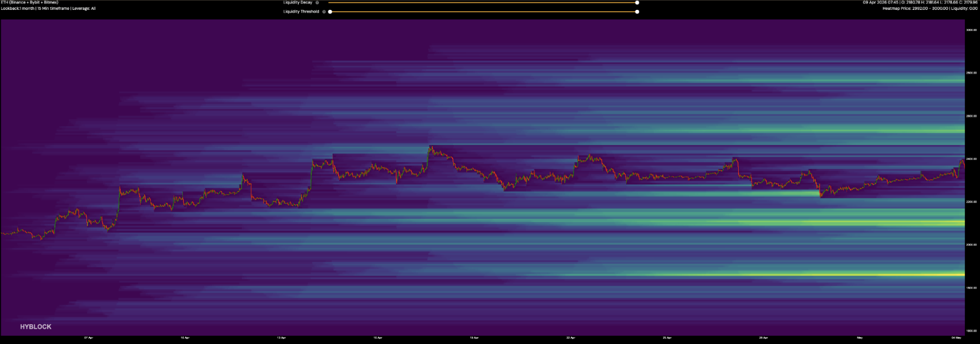Click the 'Liquidity Threshold' label
Screen dimensions: 980x344
click(301, 11)
